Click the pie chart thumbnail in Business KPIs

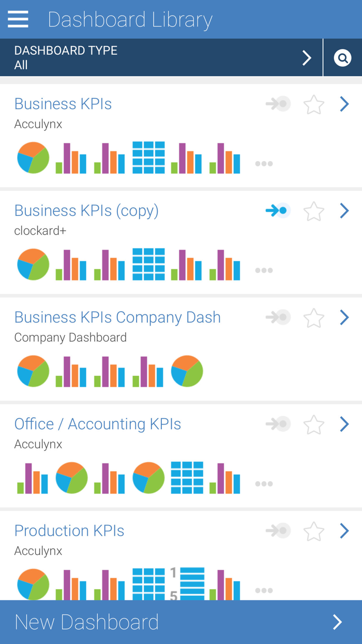click(33, 157)
